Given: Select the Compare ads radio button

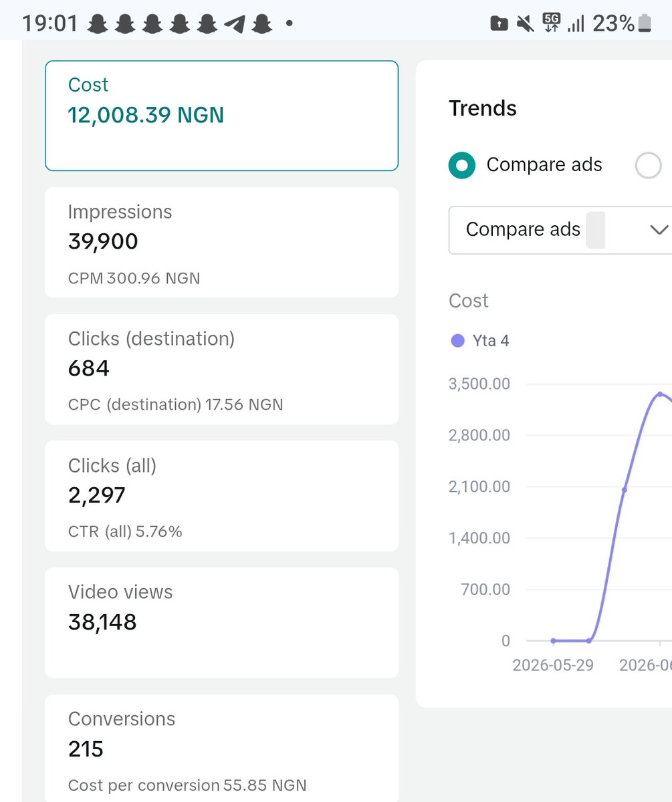Looking at the screenshot, I should [462, 165].
